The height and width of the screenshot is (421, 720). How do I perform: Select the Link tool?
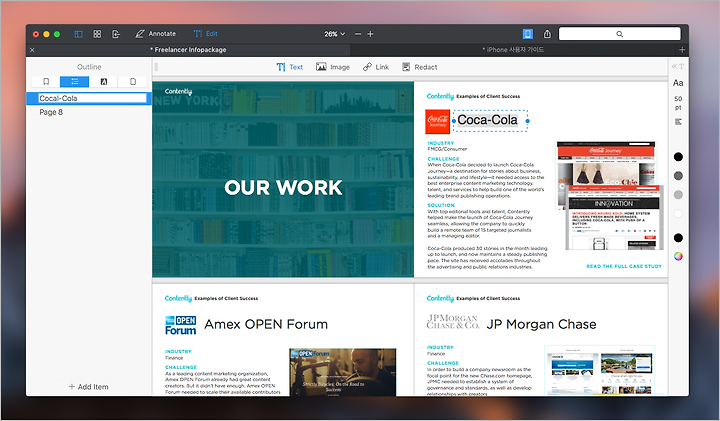coord(376,67)
